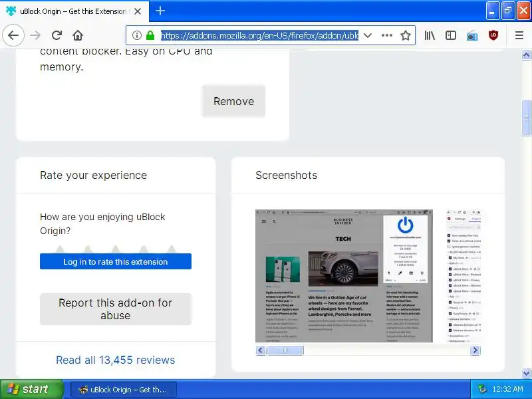Click the screenshots scrollbar left arrow
This screenshot has width=532, height=399.
tap(261, 350)
